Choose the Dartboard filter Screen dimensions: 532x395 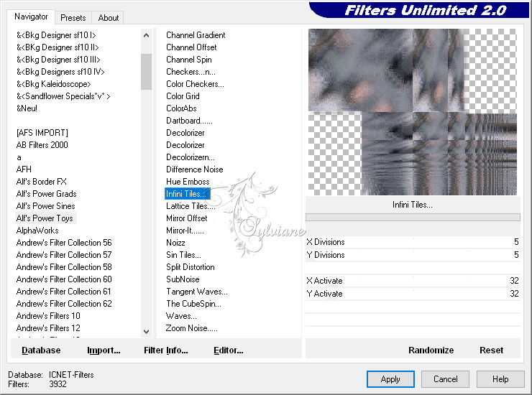tap(189, 121)
